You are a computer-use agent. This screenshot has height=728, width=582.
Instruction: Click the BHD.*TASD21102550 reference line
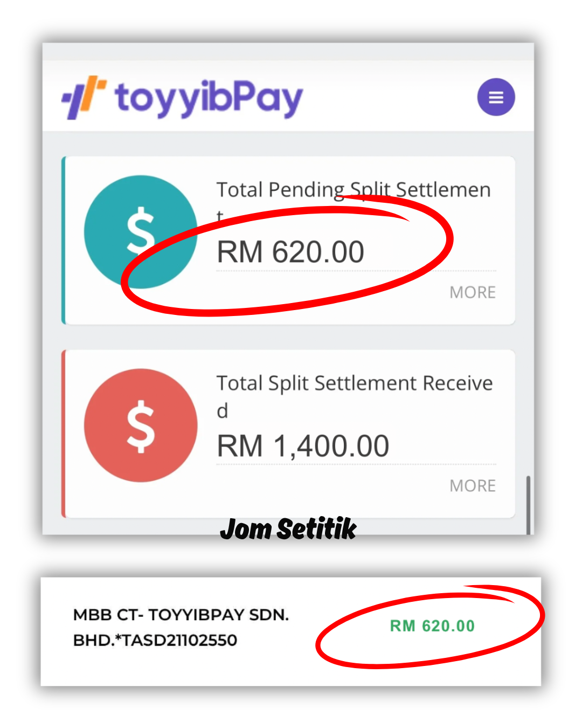(x=155, y=640)
